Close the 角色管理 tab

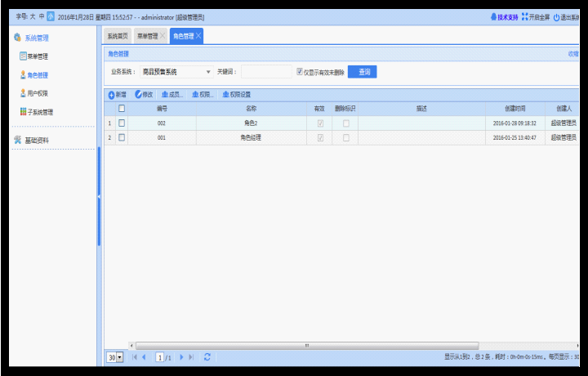198,35
